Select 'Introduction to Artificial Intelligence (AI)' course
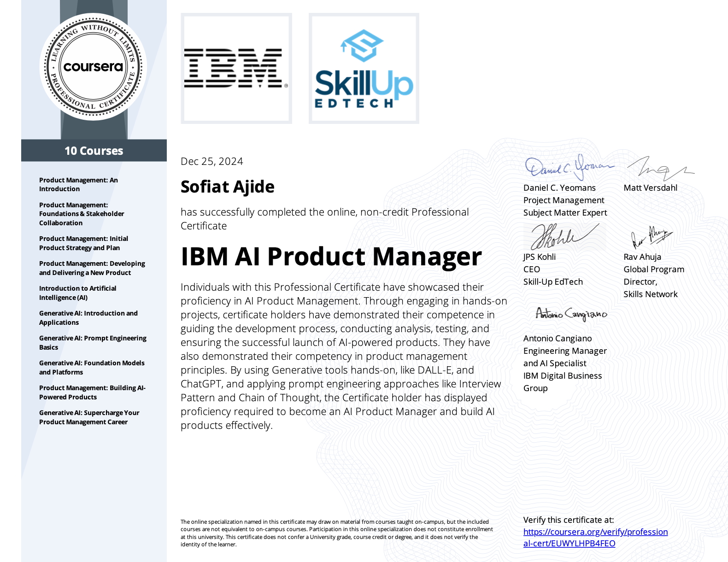Screen dimensions: 728x562 pos(77,293)
